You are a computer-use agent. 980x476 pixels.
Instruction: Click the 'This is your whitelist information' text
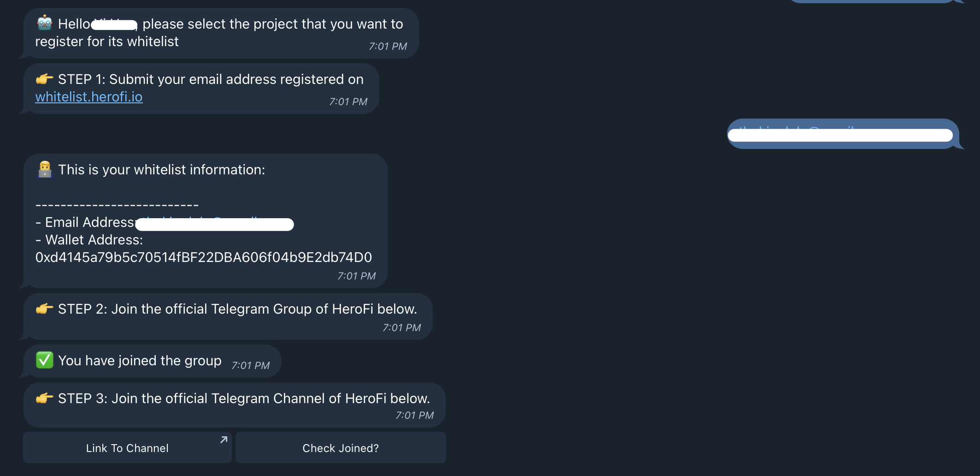pyautogui.click(x=161, y=170)
